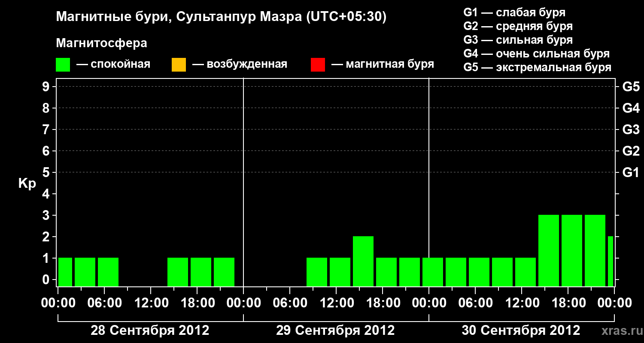
Task: Click the '18:00' time label under 30 Сентября
Action: 568,303
